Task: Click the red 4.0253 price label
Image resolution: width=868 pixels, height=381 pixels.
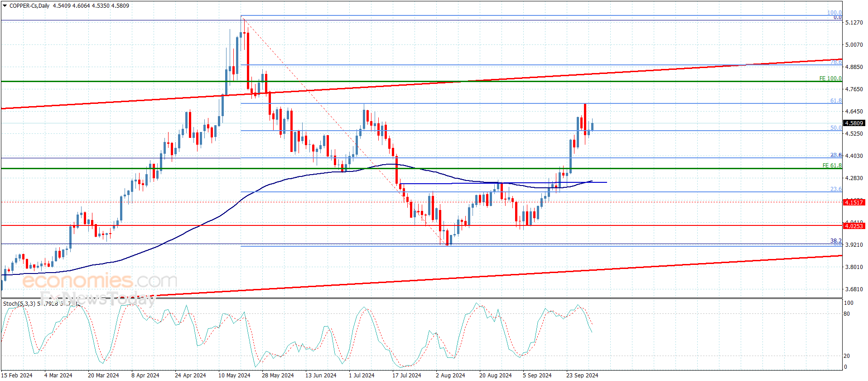Action: coord(854,226)
